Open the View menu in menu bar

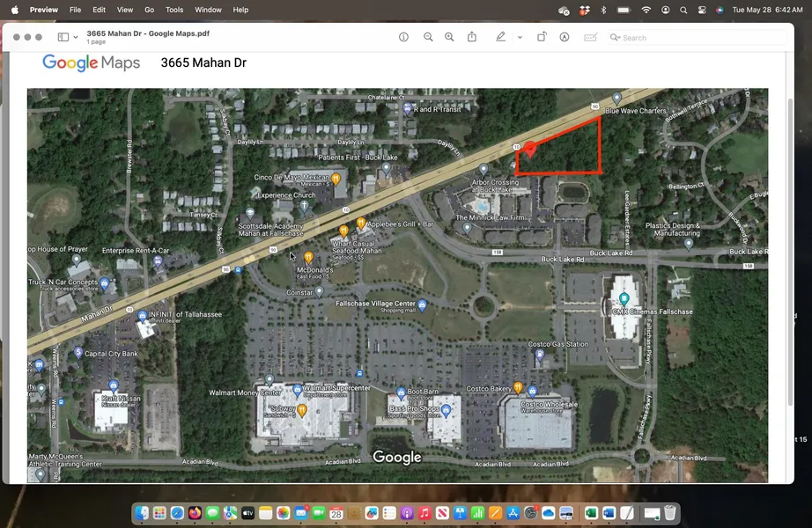[125, 10]
